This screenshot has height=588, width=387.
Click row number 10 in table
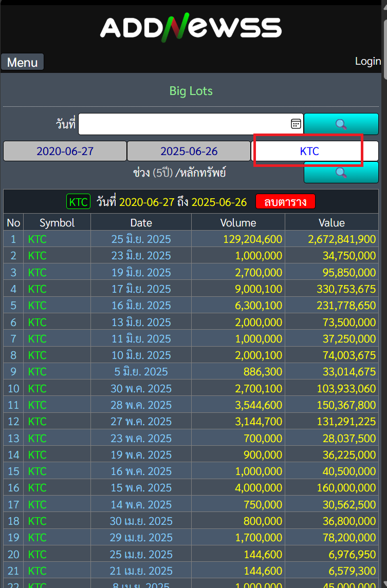click(x=13, y=389)
